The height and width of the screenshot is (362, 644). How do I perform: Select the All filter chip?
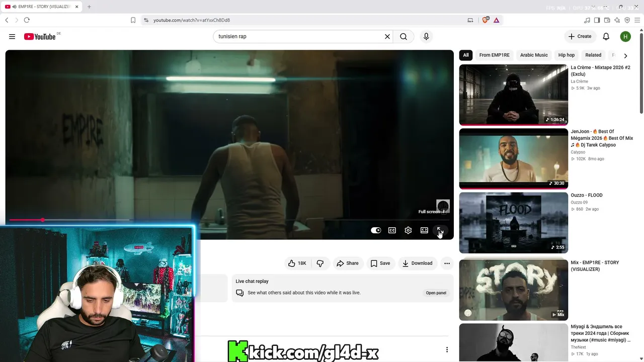tap(466, 55)
